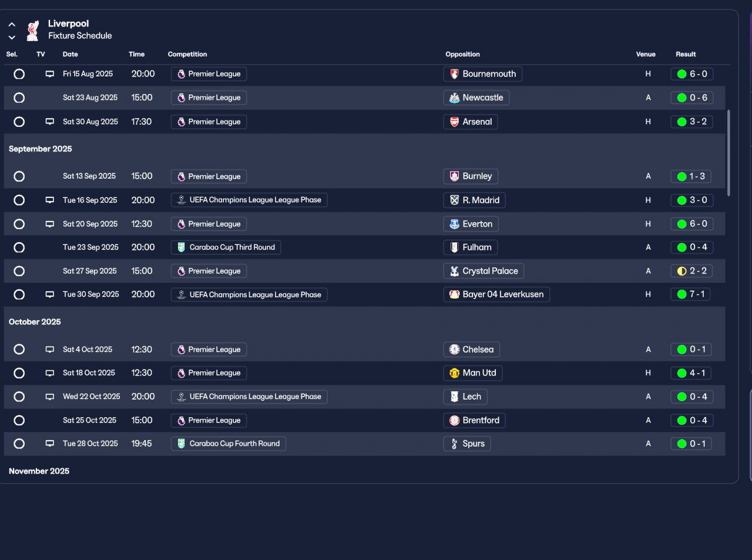This screenshot has height=560, width=752.
Task: Open the Bayer 04 Leverkusen opposition button
Action: tap(496, 294)
